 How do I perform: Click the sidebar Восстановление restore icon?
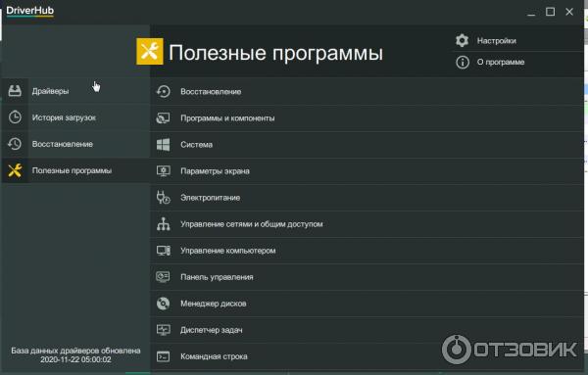click(x=15, y=144)
